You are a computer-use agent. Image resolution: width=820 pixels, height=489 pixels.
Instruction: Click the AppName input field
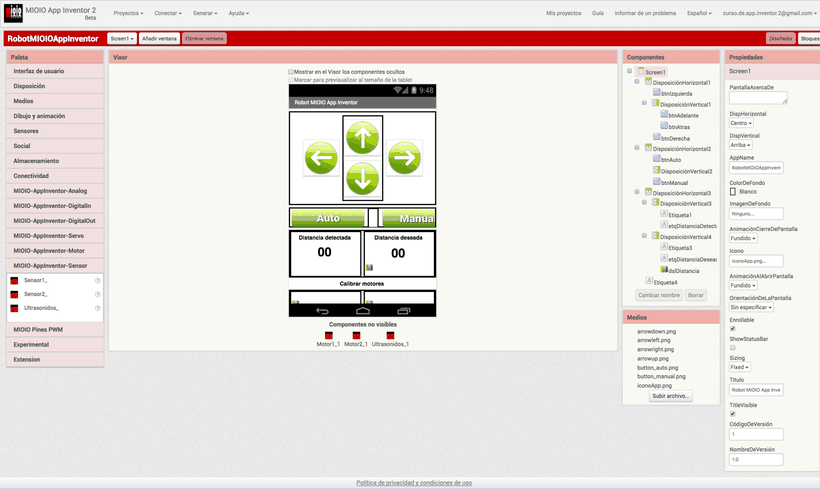(756, 168)
